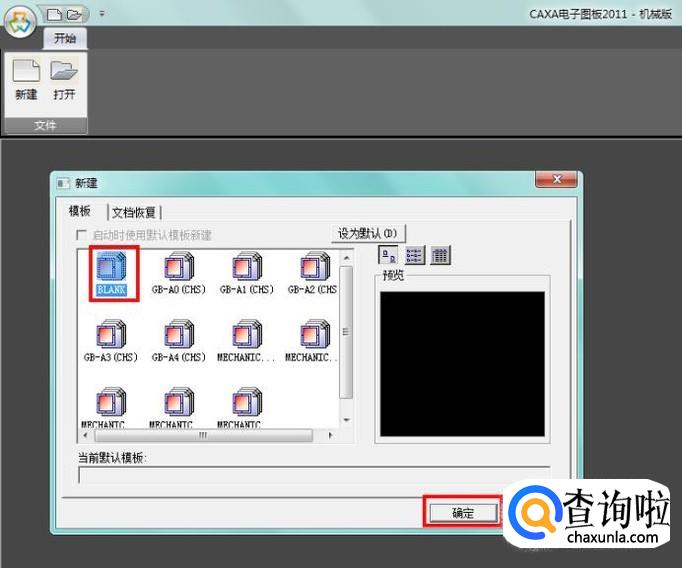Select the MECHANIC template below GB-A3

(x=104, y=408)
